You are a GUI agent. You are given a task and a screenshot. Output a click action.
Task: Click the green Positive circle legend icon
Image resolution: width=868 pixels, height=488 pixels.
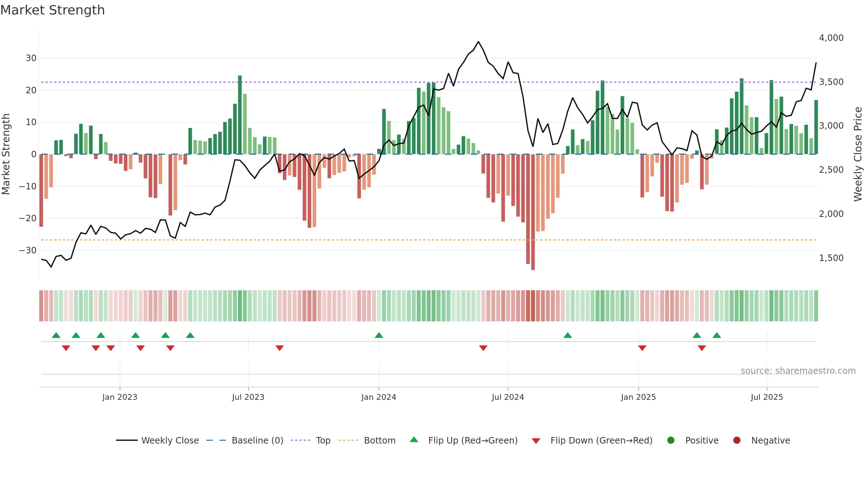click(x=671, y=440)
